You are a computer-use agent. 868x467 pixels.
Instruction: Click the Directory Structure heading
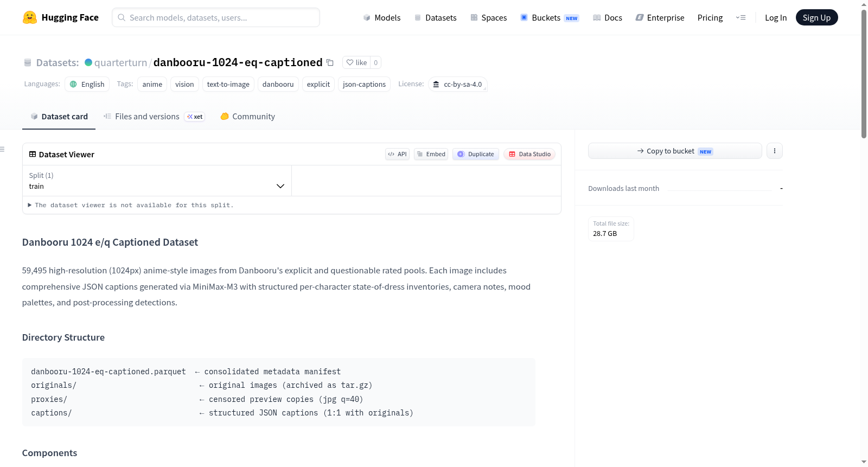(x=63, y=337)
